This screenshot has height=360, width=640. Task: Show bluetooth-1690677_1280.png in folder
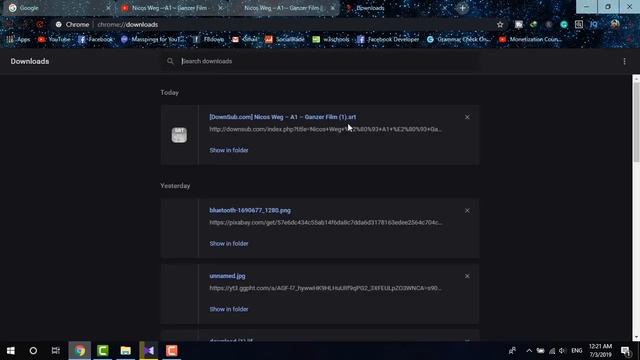(x=229, y=244)
